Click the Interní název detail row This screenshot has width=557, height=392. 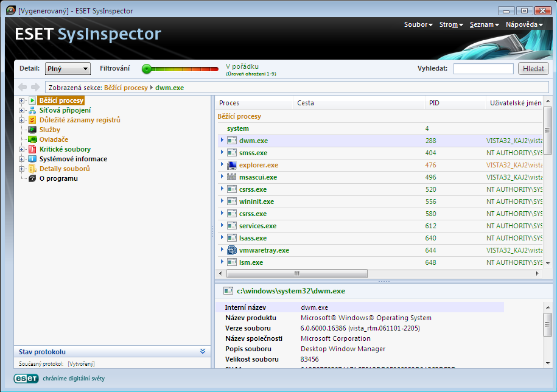(360, 307)
